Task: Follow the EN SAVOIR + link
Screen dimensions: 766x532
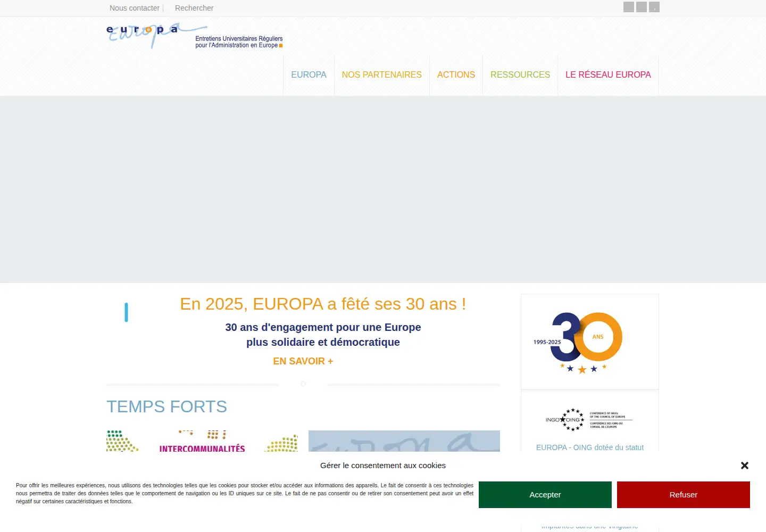Action: coord(303,361)
